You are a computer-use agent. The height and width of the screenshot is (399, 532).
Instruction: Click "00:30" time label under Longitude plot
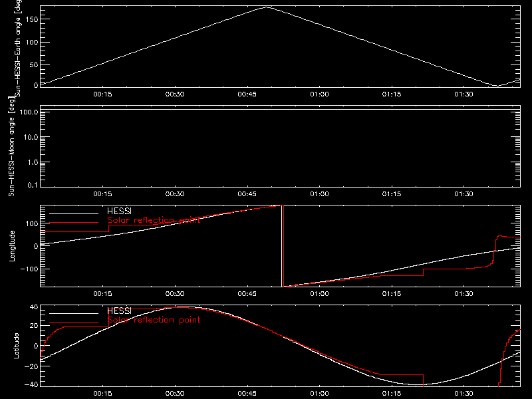[x=175, y=294]
